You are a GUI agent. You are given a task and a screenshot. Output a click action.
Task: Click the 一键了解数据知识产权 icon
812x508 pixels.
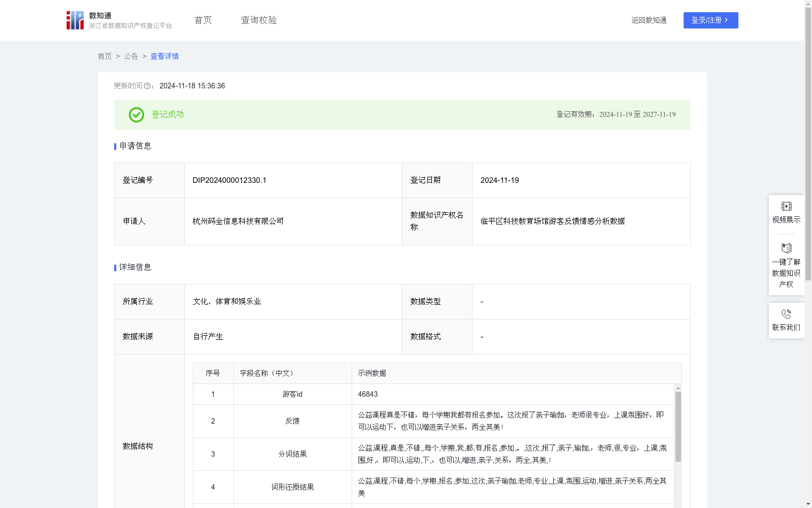coord(787,248)
